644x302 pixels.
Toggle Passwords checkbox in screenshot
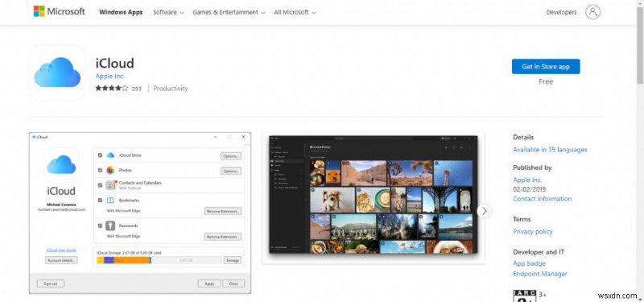(100, 225)
